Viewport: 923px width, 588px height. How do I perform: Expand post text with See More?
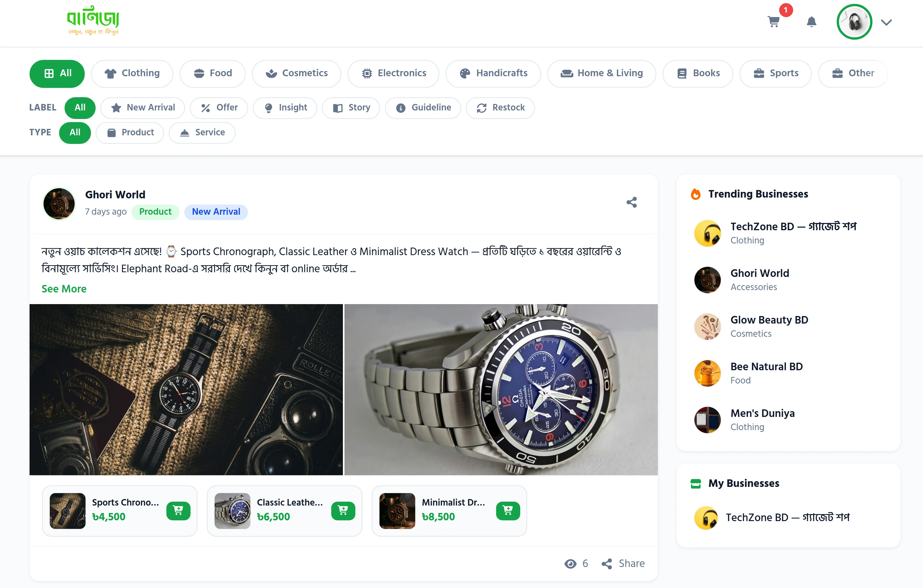pyautogui.click(x=64, y=289)
